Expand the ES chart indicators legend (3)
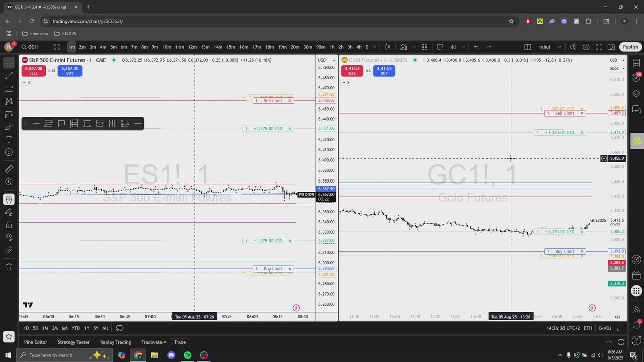 click(x=26, y=82)
